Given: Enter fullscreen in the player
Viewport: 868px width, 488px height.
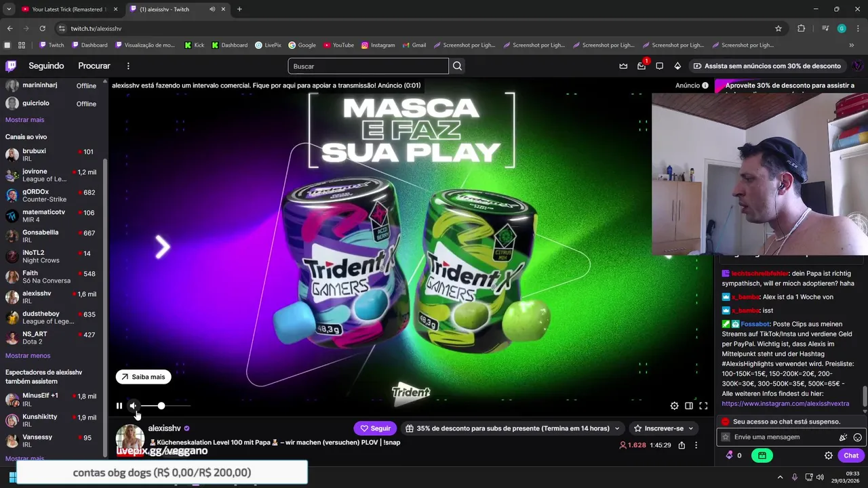Looking at the screenshot, I should tap(703, 406).
